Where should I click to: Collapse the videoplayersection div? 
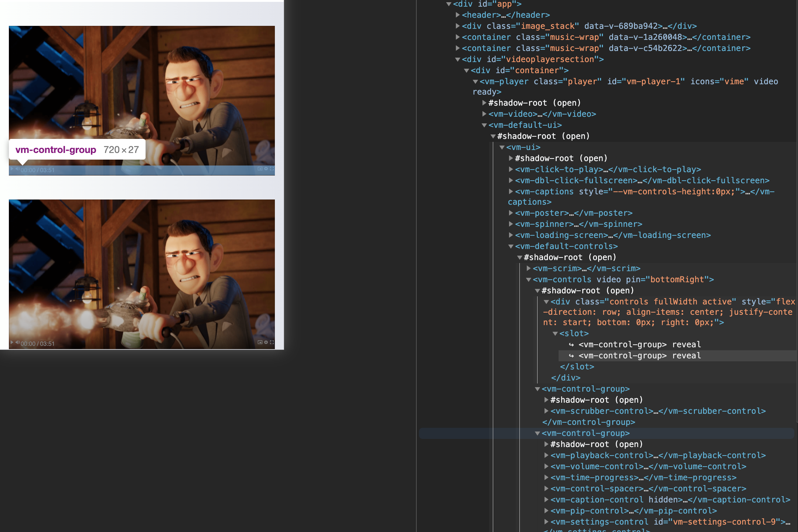point(458,59)
